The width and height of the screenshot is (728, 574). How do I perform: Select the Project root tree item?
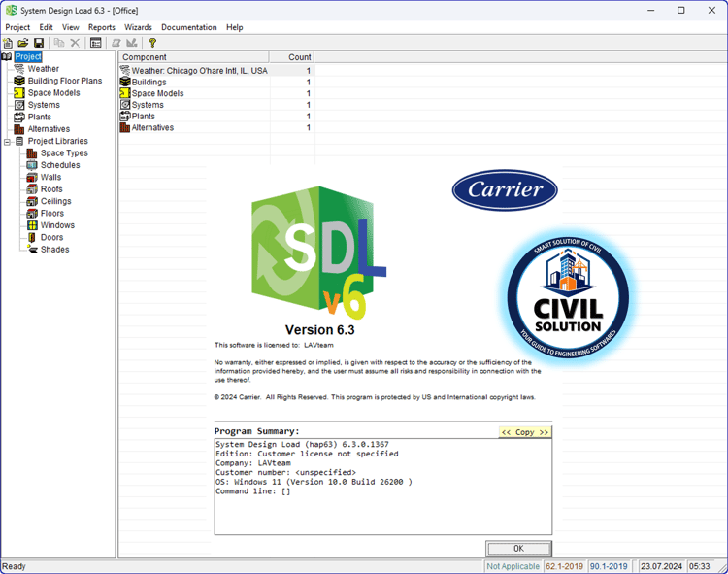(x=28, y=56)
